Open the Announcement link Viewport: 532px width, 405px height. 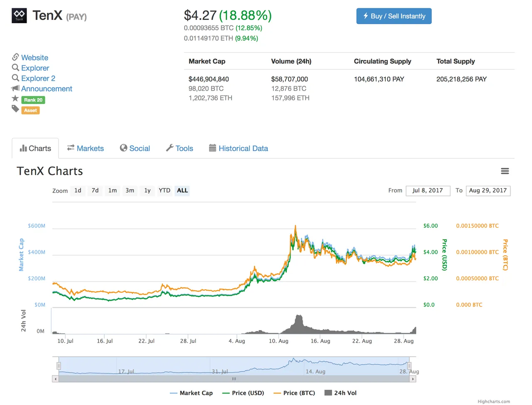(x=47, y=89)
